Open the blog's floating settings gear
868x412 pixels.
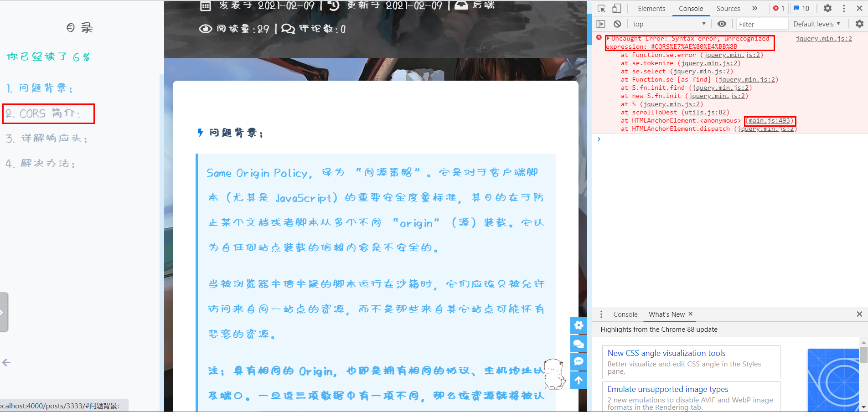tap(578, 325)
